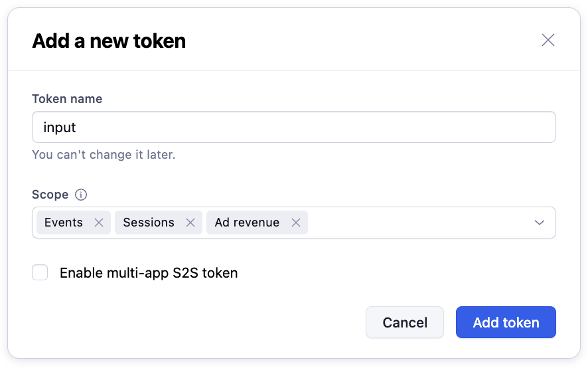Click the Token name label
The width and height of the screenshot is (588, 368).
coord(67,99)
